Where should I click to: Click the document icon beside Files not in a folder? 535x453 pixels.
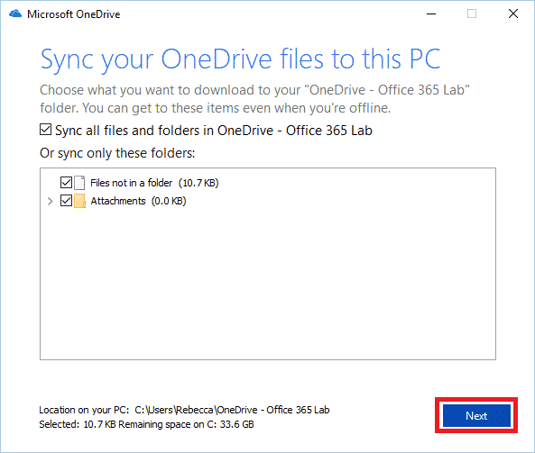pyautogui.click(x=80, y=182)
